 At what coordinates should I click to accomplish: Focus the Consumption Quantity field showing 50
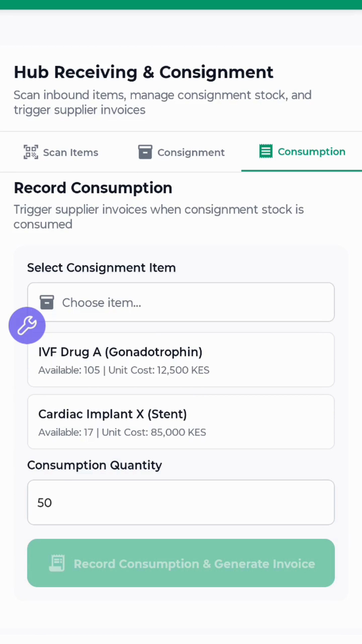pos(181,502)
